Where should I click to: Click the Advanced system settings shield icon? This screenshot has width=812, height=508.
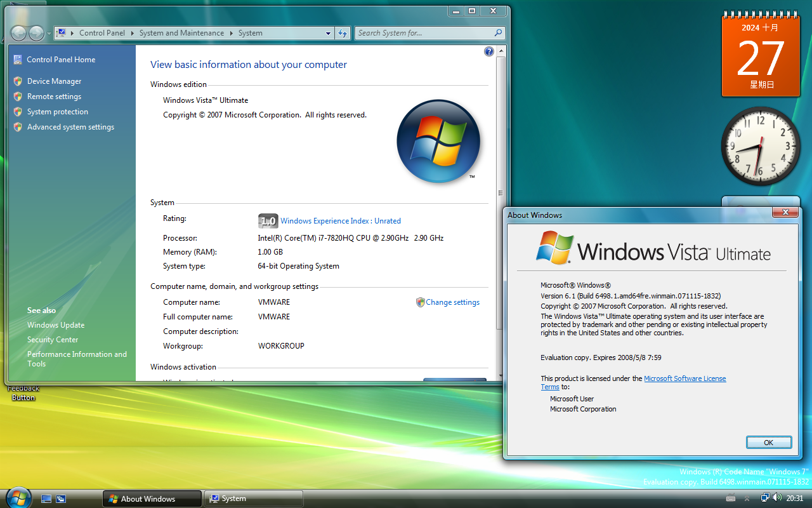click(18, 127)
